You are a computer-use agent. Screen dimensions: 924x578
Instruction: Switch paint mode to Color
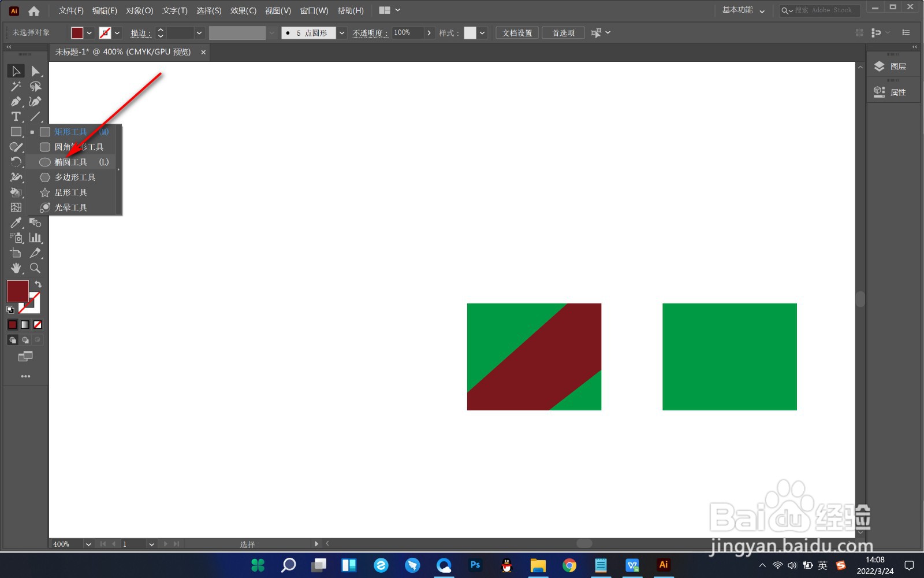tap(13, 325)
